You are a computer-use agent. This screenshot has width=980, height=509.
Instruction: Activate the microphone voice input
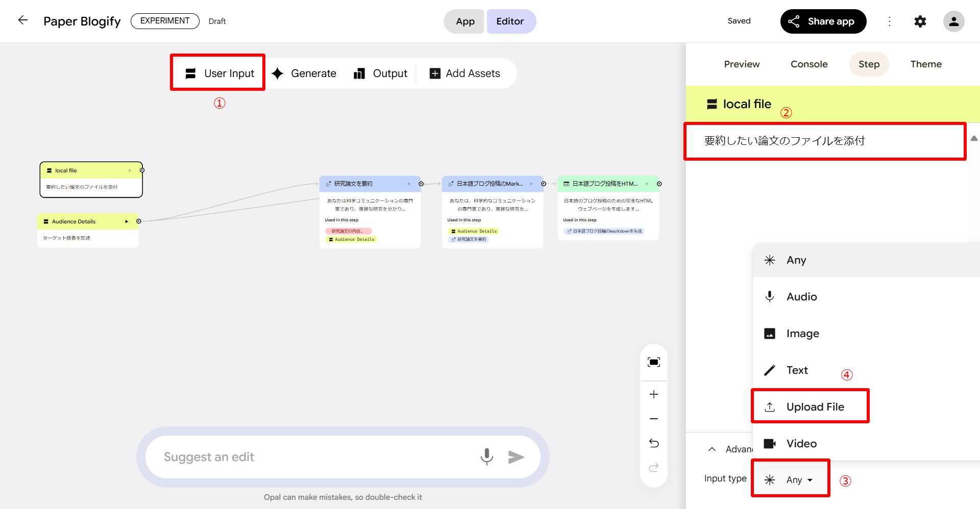(486, 456)
